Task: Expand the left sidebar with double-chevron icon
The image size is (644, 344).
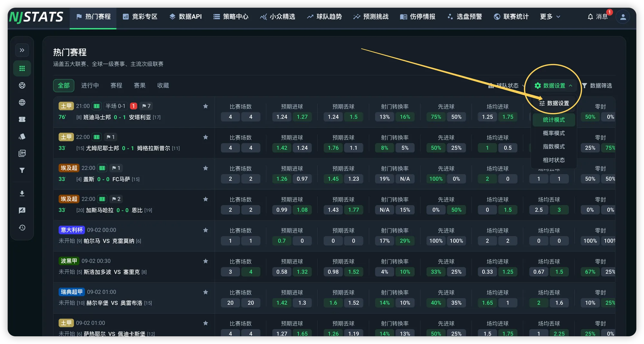Action: (x=22, y=50)
